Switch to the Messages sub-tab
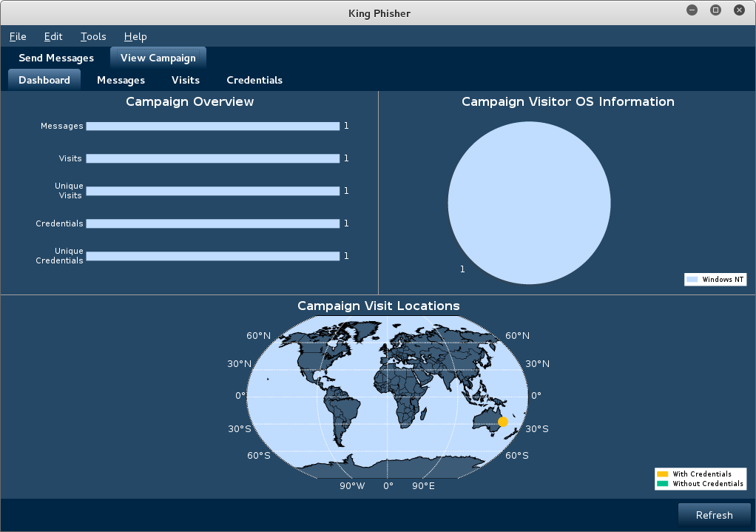 pos(121,80)
